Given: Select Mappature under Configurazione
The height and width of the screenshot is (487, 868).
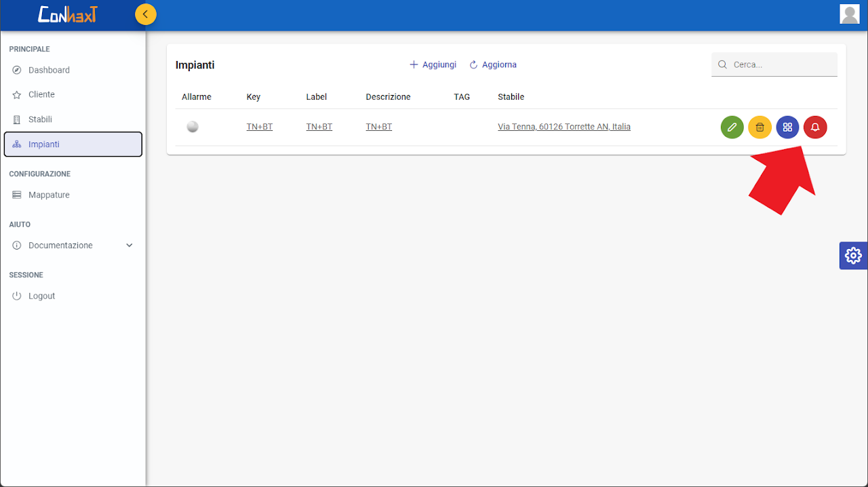Looking at the screenshot, I should click(x=49, y=195).
